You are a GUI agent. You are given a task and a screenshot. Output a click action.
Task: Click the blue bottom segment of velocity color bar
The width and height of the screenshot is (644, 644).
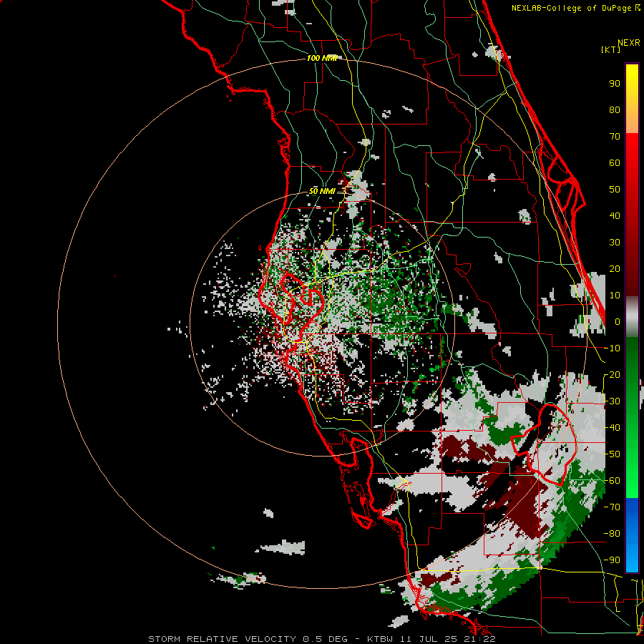(632, 535)
